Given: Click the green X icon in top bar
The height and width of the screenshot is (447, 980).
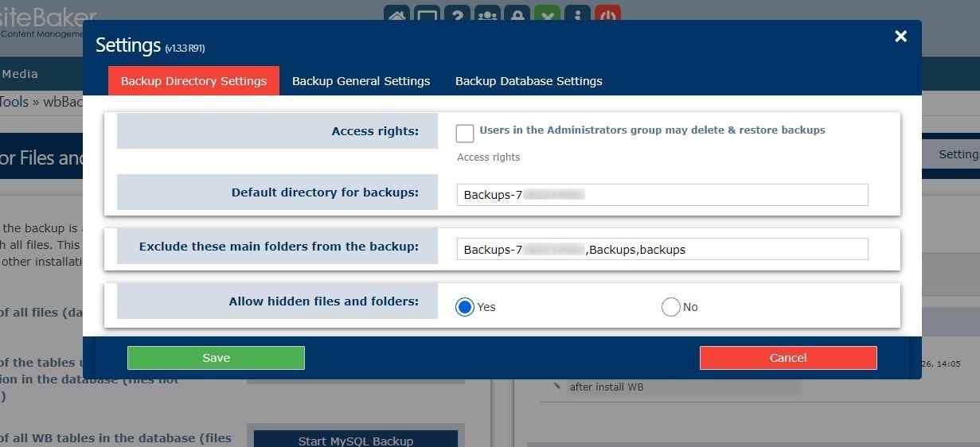Looking at the screenshot, I should coord(547,14).
